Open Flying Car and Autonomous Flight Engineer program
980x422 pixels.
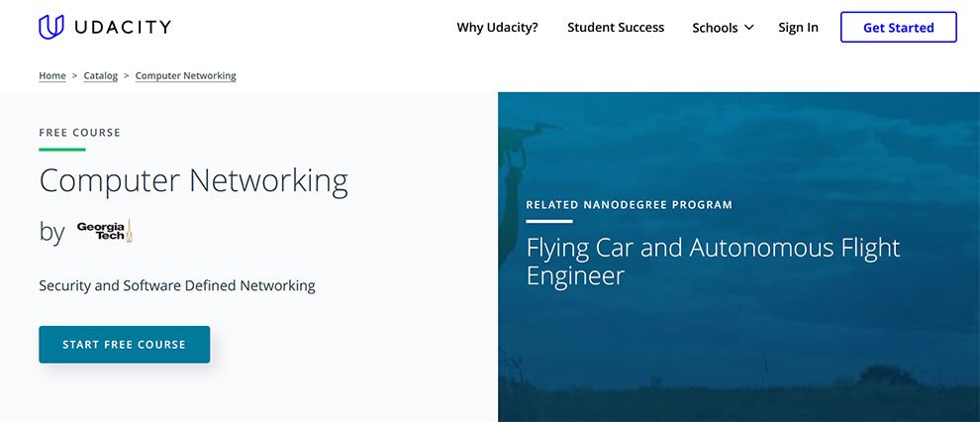(x=713, y=262)
